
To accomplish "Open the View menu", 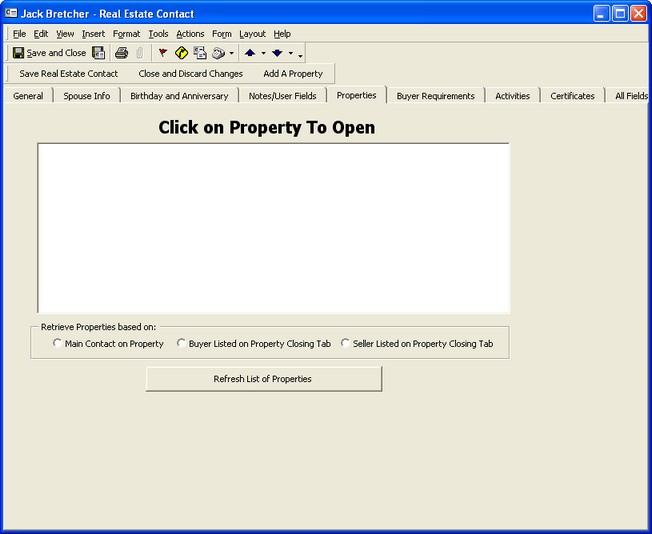I will click(x=65, y=34).
